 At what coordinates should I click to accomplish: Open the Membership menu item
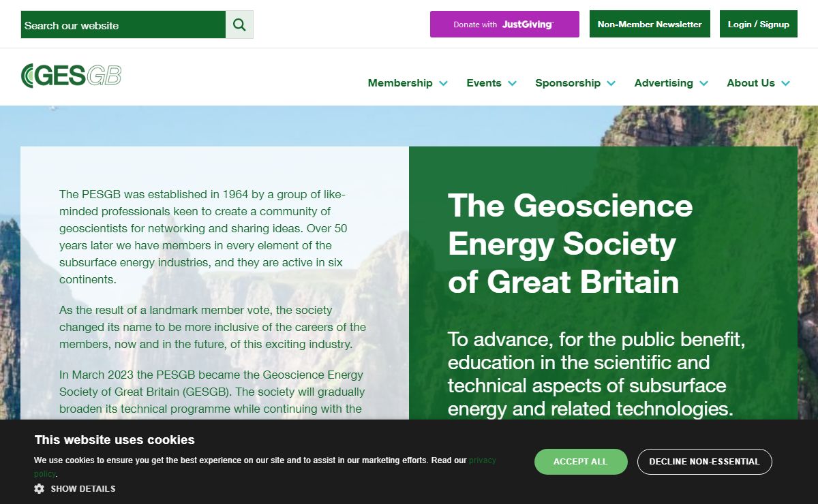400,83
